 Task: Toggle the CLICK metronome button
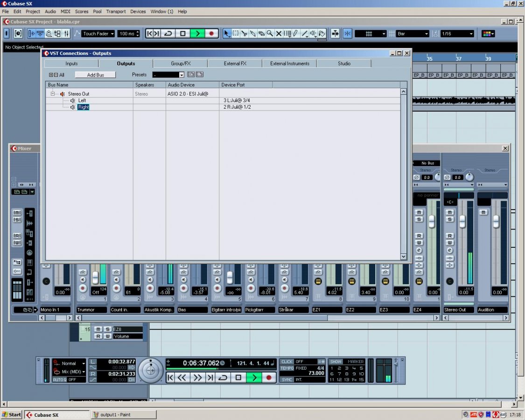point(287,362)
